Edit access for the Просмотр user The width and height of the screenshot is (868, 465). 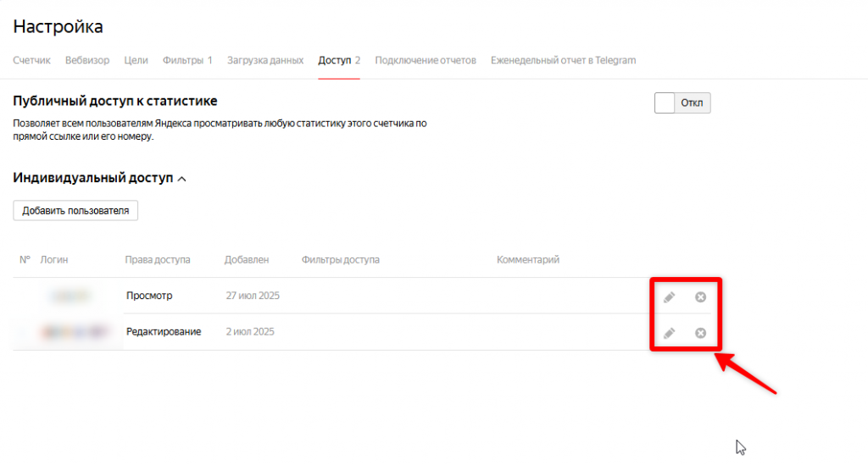click(669, 296)
